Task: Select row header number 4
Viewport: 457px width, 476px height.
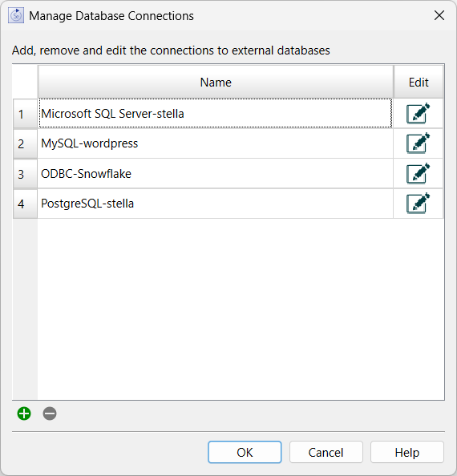Action: tap(25, 204)
